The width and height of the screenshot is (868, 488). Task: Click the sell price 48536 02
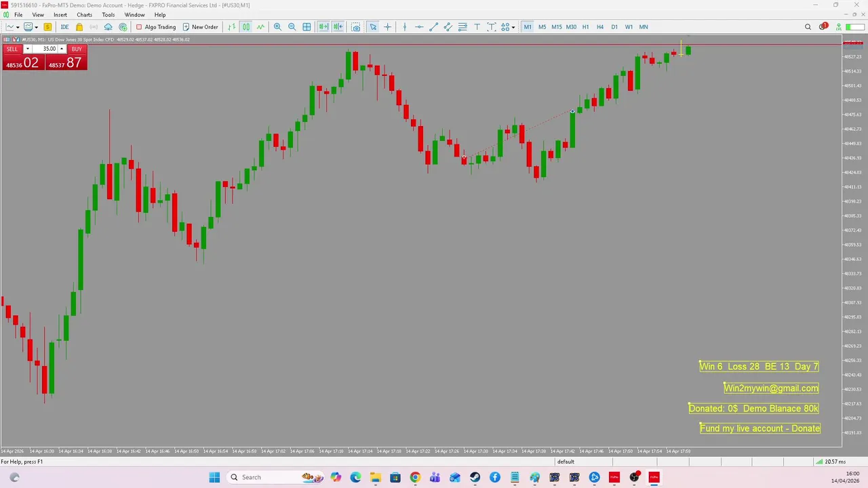[x=23, y=63]
